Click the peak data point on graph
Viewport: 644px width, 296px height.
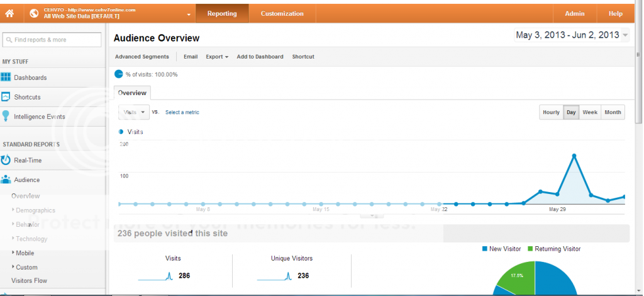pyautogui.click(x=574, y=156)
